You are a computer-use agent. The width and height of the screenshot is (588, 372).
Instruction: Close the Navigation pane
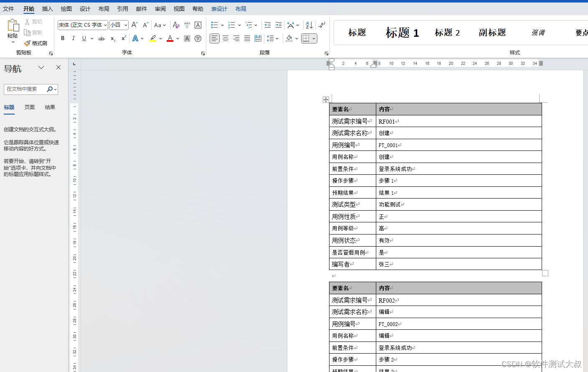coord(58,67)
